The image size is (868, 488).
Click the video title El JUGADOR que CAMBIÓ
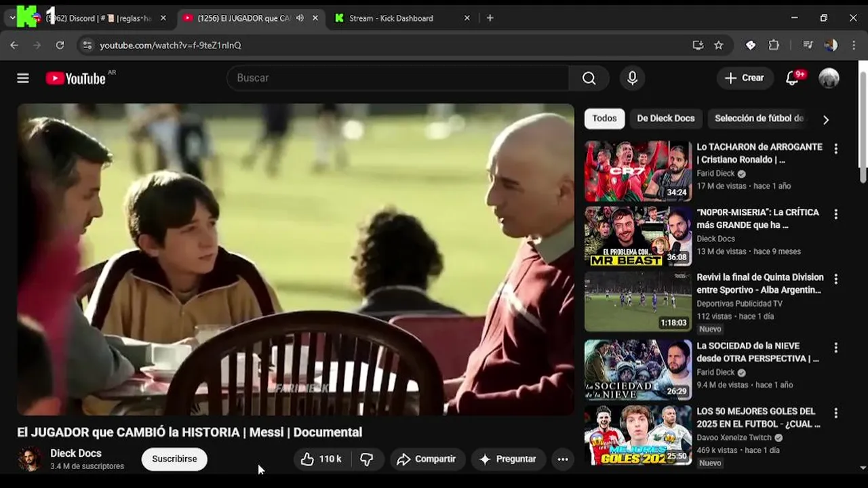pyautogui.click(x=190, y=432)
